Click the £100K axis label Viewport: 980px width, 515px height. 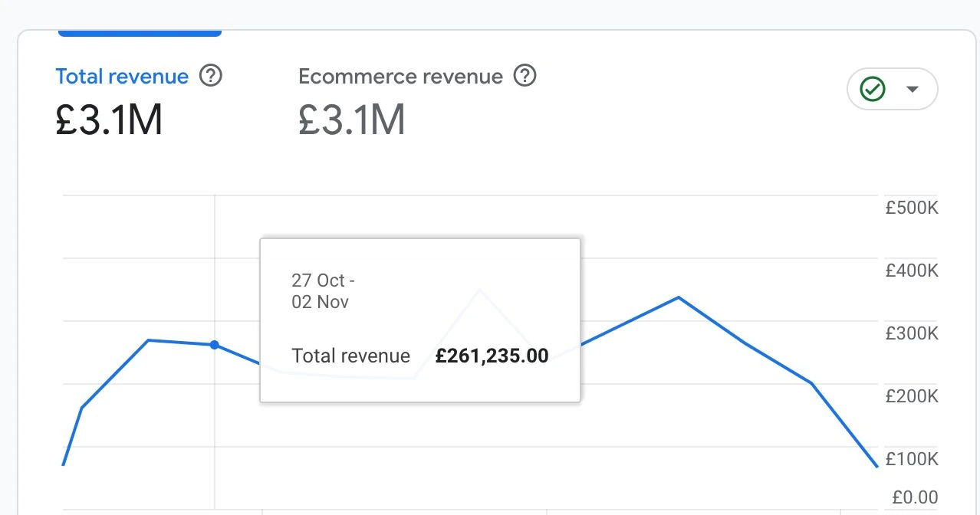click(x=912, y=459)
